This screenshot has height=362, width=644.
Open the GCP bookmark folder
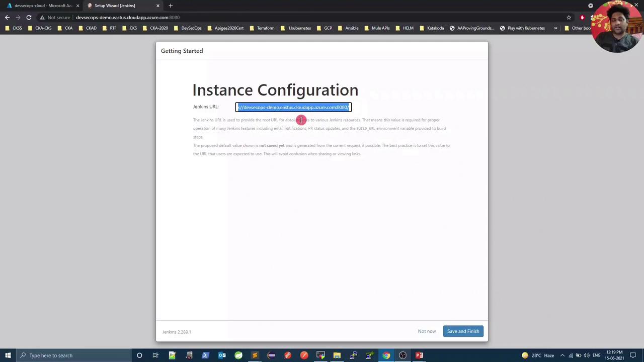324,28
